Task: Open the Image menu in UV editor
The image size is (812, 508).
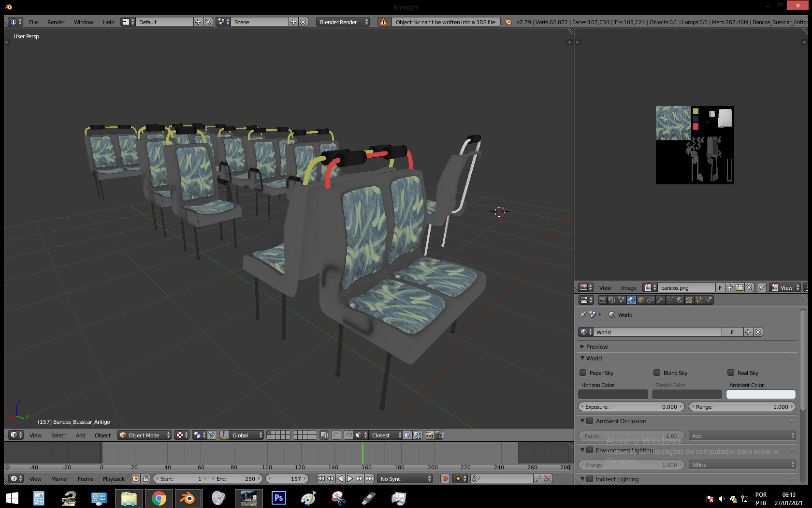Action: click(x=628, y=288)
